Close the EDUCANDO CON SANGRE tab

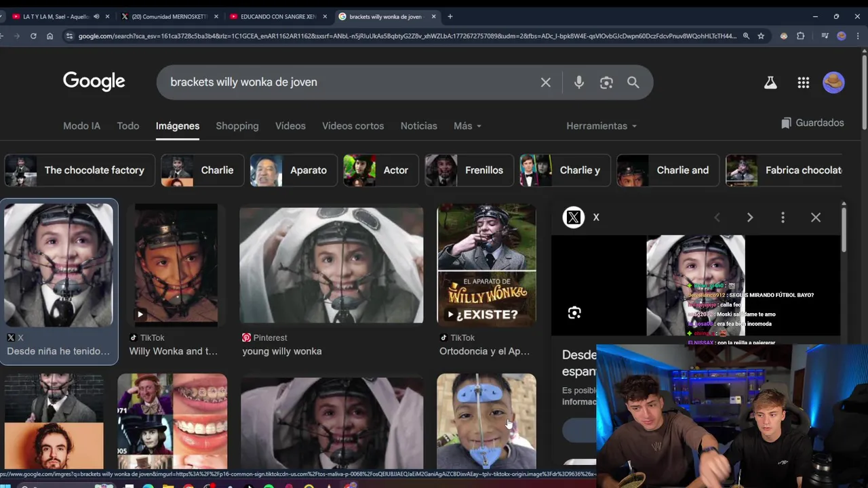coord(325,16)
